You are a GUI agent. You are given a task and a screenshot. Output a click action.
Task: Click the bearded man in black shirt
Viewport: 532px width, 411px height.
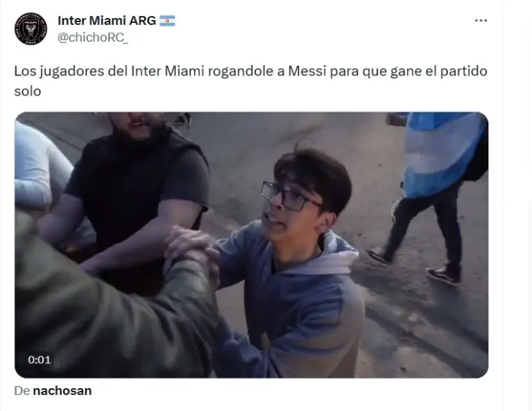click(136, 190)
